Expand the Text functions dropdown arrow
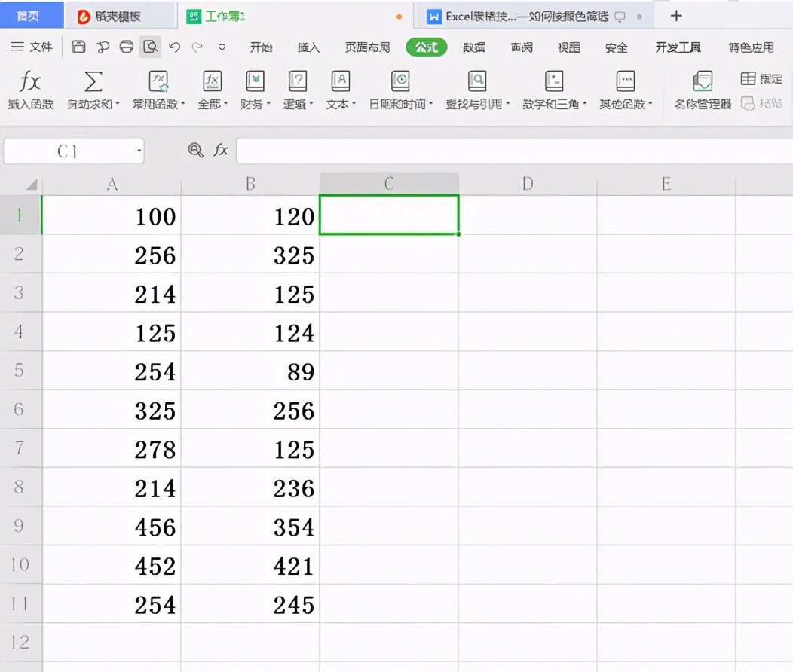Viewport: 793px width, 672px height. point(354,103)
